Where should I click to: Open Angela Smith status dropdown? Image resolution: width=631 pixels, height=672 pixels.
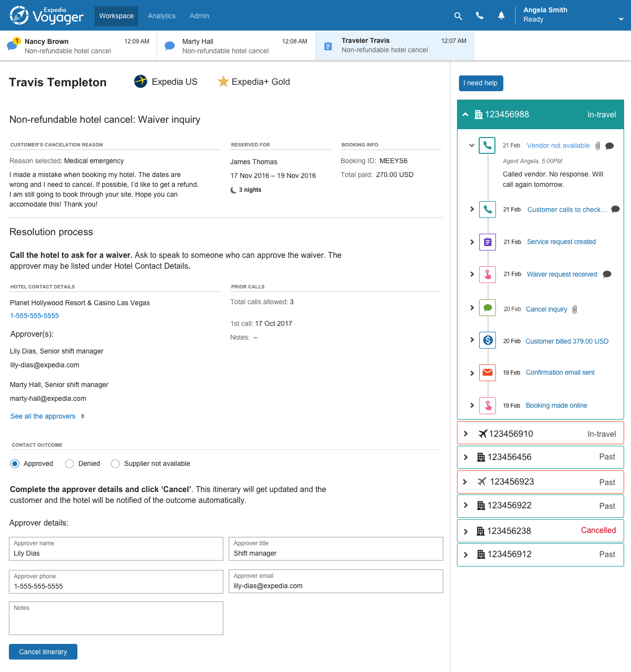pos(621,19)
